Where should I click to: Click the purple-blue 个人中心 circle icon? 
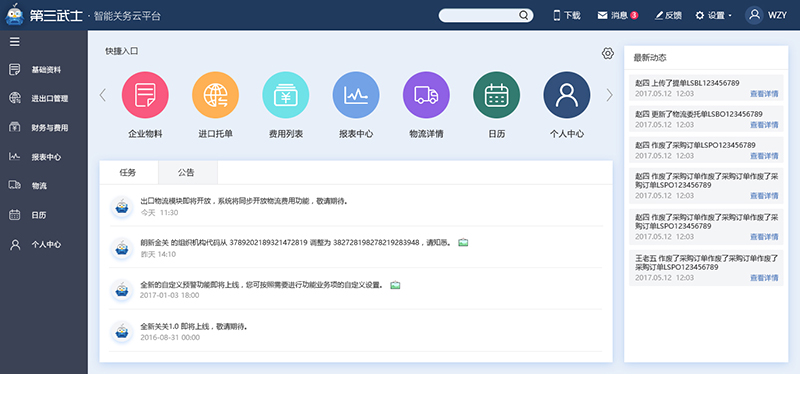pos(567,95)
